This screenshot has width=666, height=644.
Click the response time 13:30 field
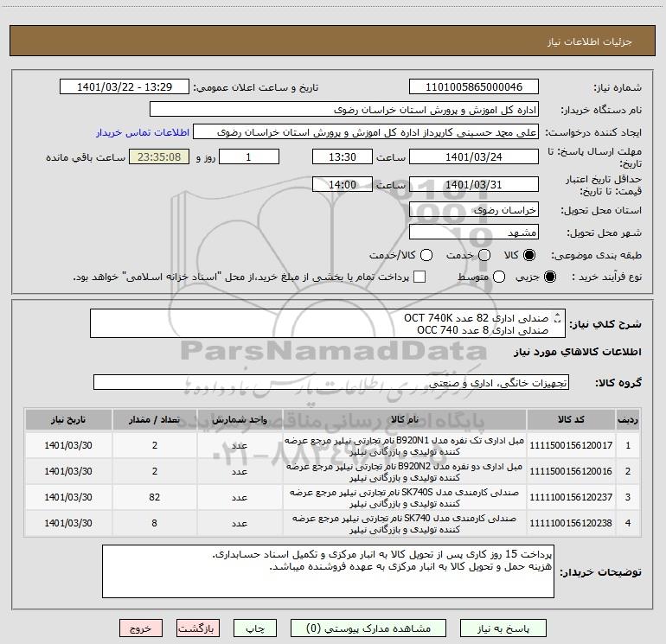(x=343, y=156)
